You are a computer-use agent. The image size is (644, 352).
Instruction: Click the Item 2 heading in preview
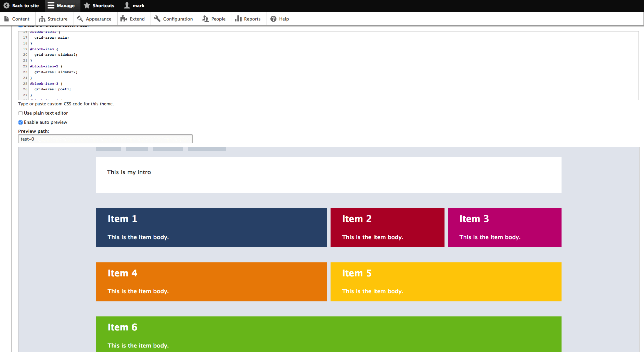[357, 219]
